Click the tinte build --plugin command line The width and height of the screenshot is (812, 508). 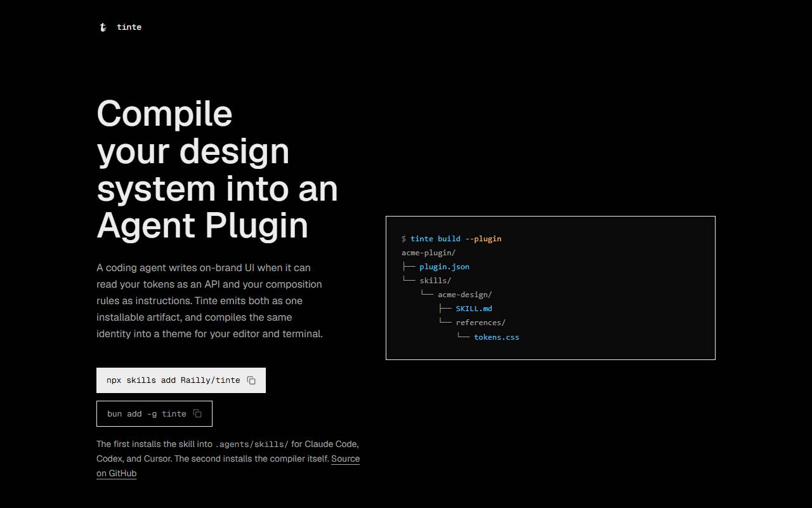[x=452, y=239]
